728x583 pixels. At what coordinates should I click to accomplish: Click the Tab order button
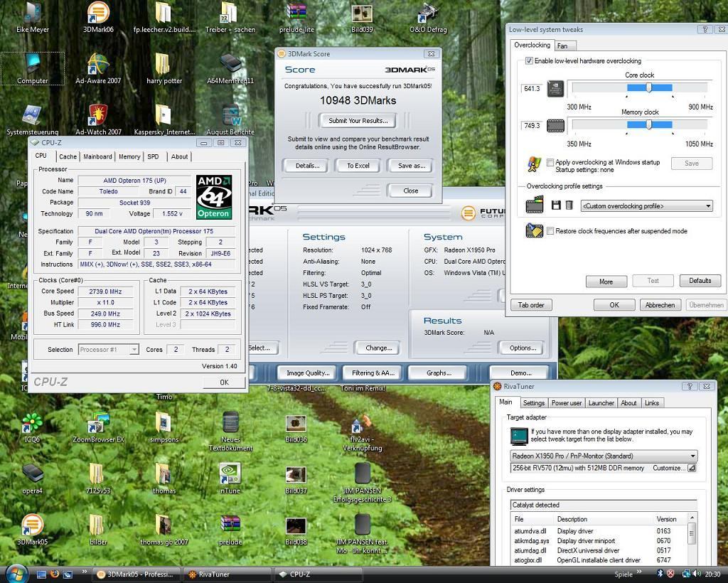click(x=530, y=305)
